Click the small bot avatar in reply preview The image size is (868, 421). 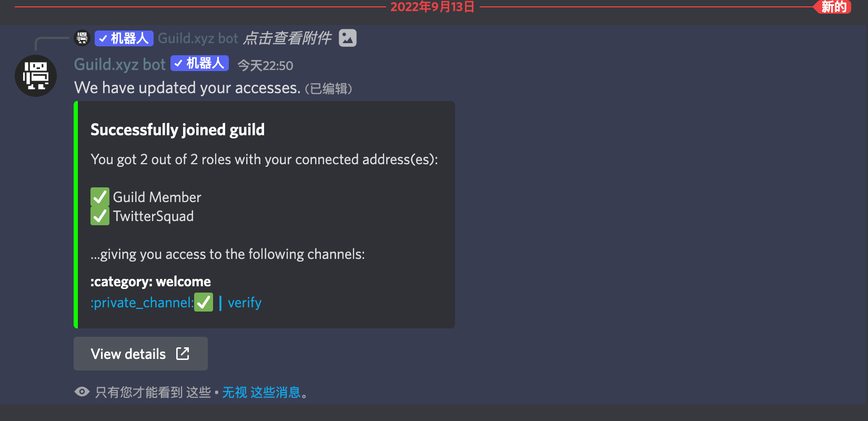82,38
